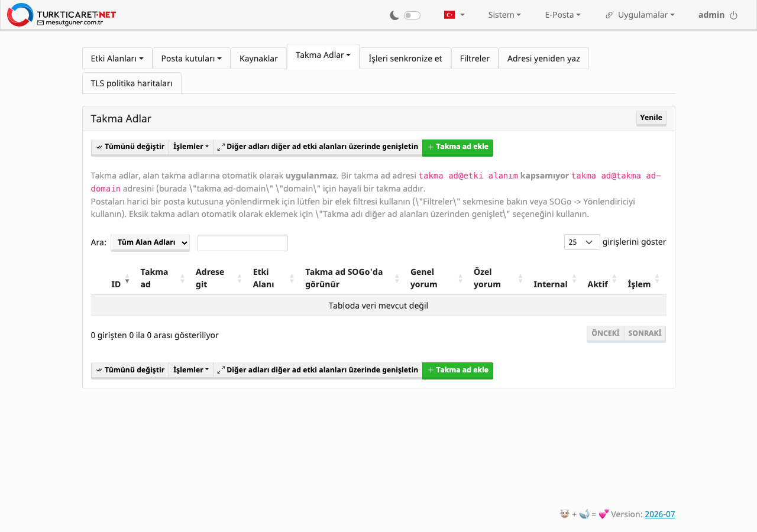Screen dimensions: 757x532
Task: Open the Etki Alanları tab dropdown
Action: pos(117,59)
